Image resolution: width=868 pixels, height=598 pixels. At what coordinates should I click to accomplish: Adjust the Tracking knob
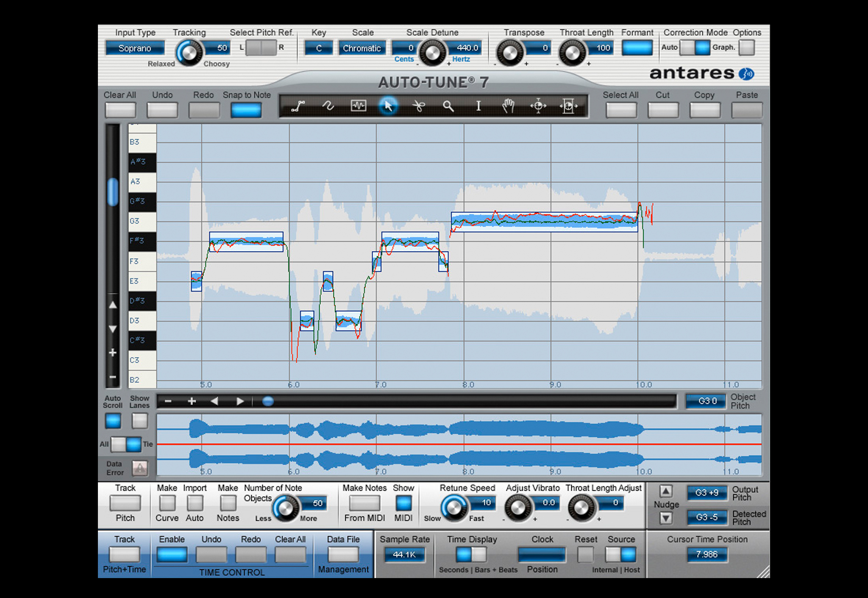point(189,53)
